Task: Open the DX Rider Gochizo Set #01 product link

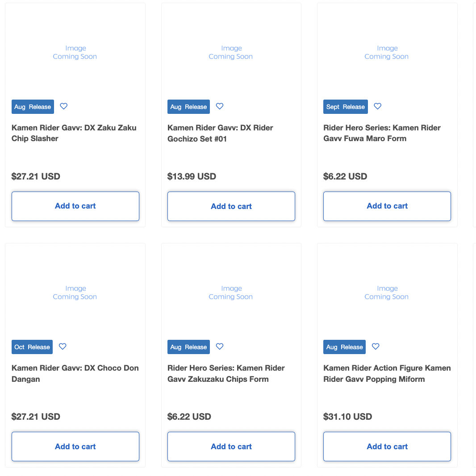Action: point(220,133)
